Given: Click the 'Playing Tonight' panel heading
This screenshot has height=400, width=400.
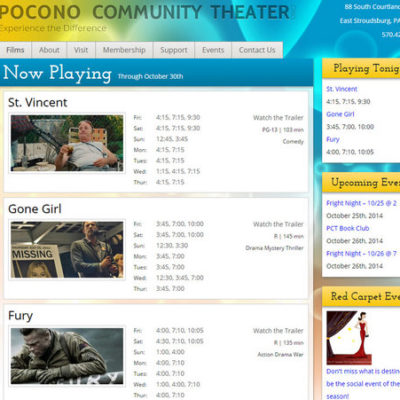Looking at the screenshot, I should coord(366,68).
